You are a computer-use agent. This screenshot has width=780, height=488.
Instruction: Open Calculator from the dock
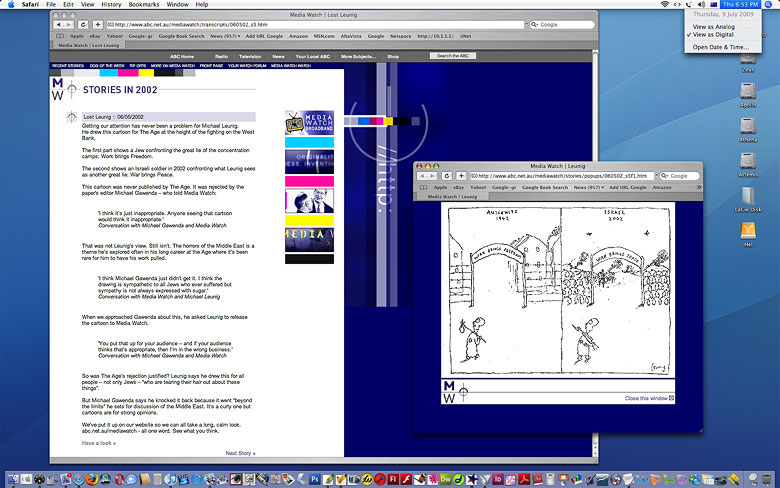157,479
